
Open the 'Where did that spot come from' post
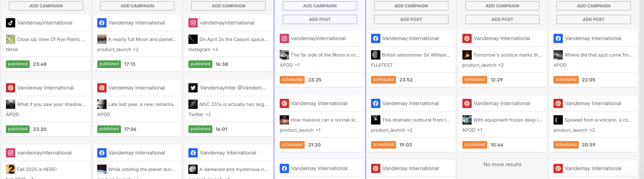click(598, 55)
